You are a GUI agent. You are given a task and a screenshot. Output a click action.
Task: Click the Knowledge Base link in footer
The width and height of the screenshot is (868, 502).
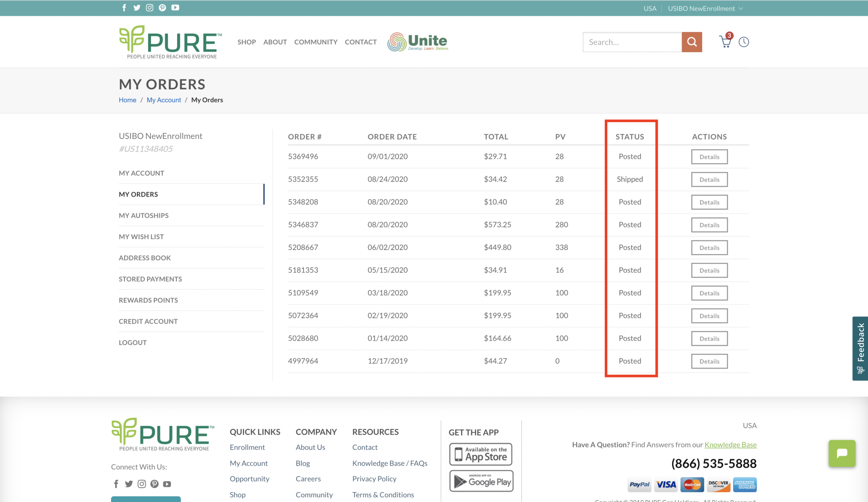click(730, 445)
